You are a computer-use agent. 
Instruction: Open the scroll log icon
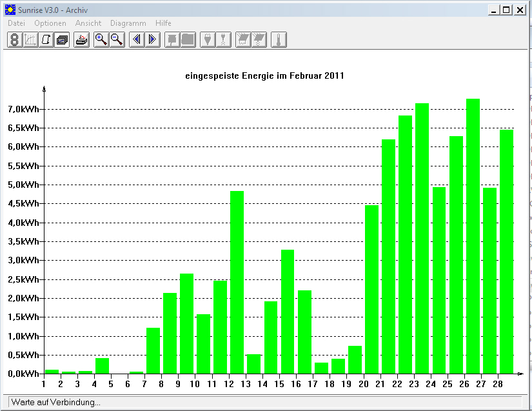click(x=46, y=40)
